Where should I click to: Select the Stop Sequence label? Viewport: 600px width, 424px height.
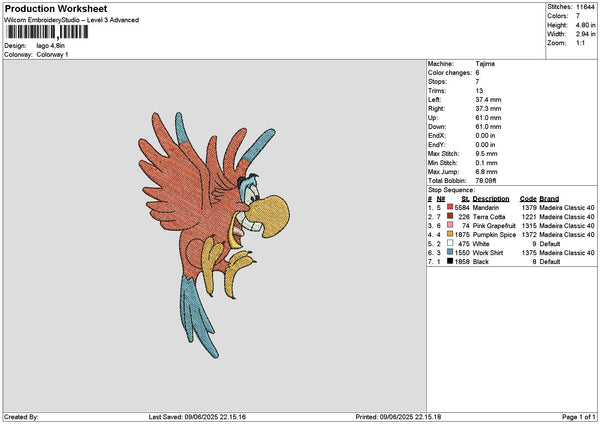452,189
